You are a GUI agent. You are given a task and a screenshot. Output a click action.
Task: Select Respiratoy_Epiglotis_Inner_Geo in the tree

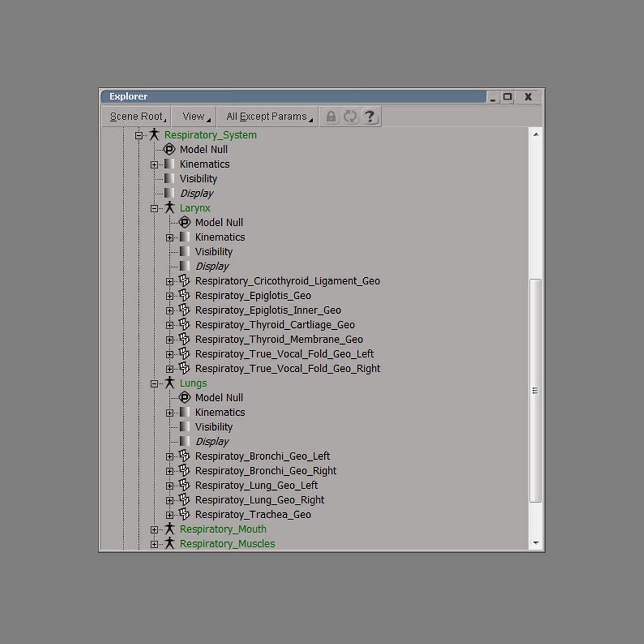tap(268, 310)
